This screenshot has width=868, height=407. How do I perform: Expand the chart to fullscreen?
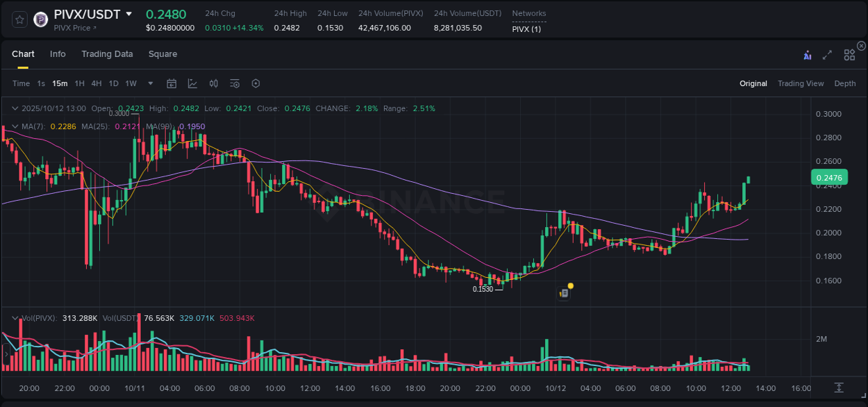point(827,54)
